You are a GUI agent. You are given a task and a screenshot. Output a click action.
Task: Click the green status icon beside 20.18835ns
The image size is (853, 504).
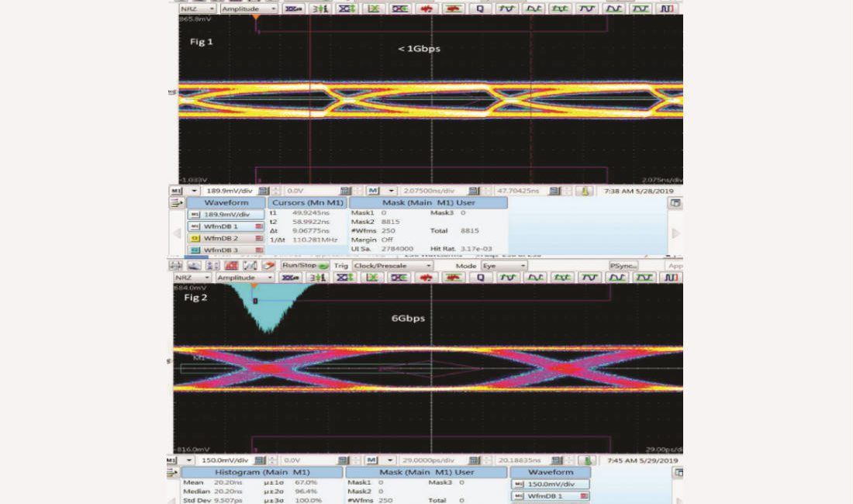pyautogui.click(x=587, y=460)
